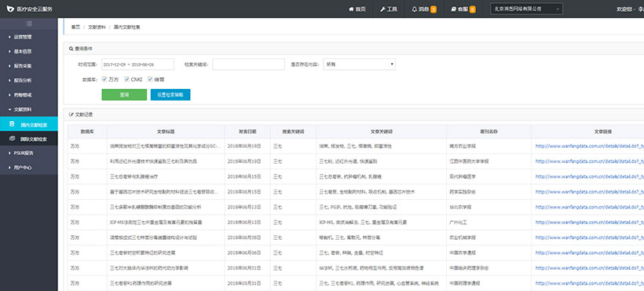
Task: Toggle the sidebar hamburger menu icon
Action: pos(29,24)
